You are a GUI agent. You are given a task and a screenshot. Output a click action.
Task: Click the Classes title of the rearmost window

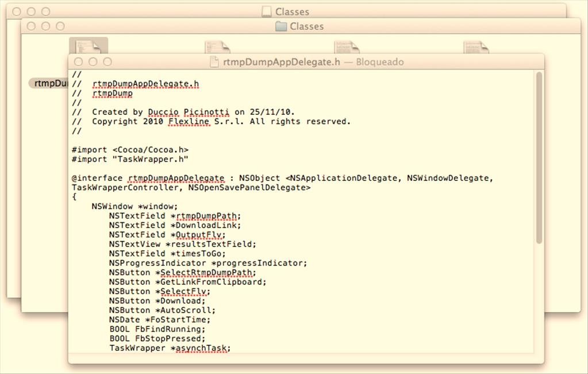click(x=292, y=11)
